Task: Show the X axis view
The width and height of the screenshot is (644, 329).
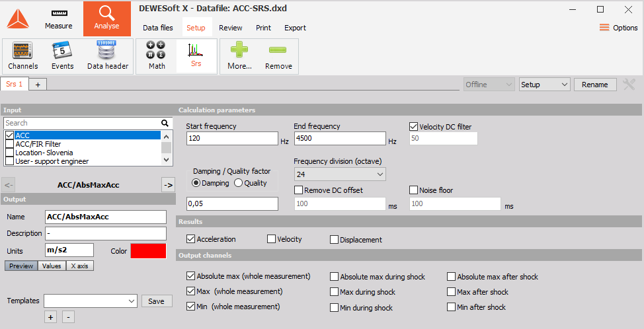Action: point(80,266)
